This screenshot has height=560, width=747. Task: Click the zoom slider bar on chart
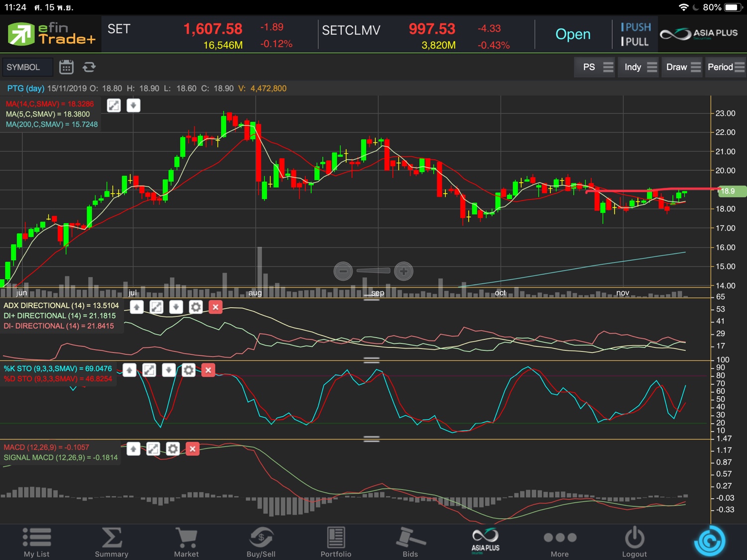pyautogui.click(x=373, y=271)
